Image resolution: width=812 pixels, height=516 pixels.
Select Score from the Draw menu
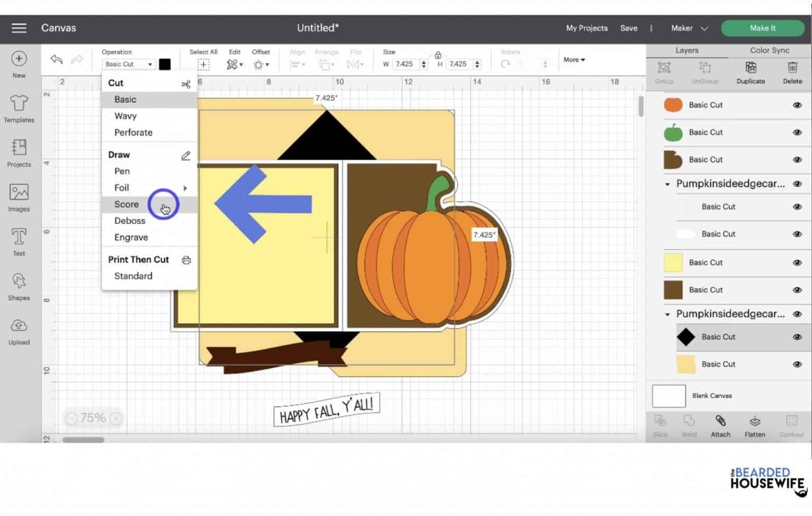point(126,204)
